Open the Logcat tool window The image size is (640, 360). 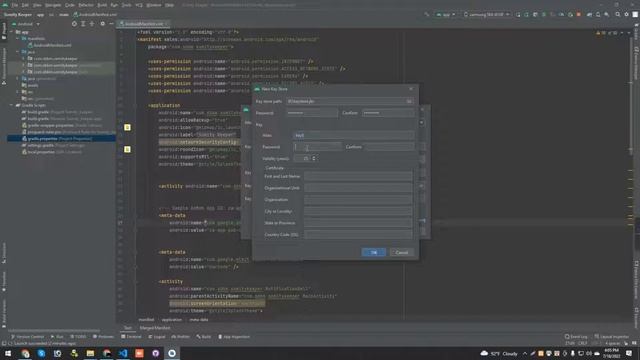click(157, 337)
